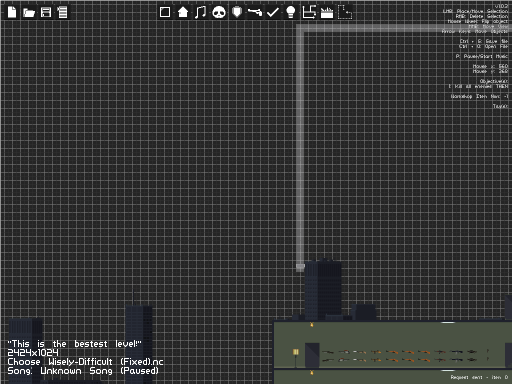Select the lightbulb lighting tool
Viewport: 512px width, 384px height.
click(291, 12)
